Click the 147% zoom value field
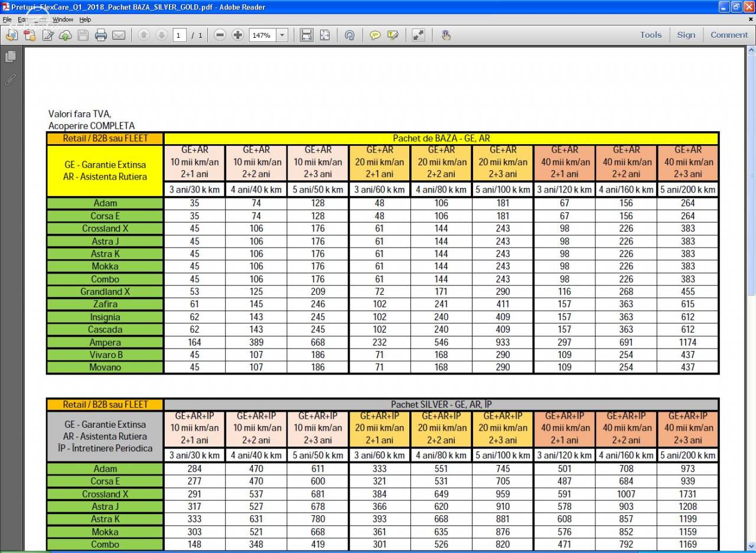This screenshot has height=553, width=756. (262, 35)
